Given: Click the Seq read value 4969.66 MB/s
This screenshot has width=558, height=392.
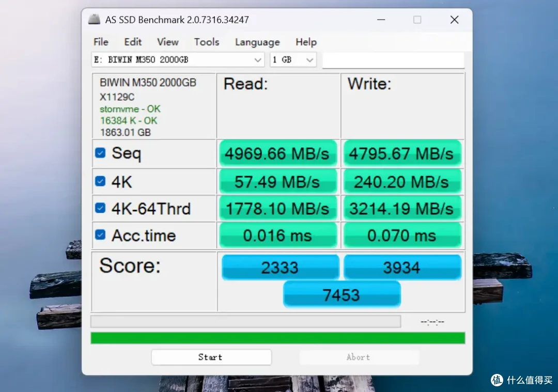Looking at the screenshot, I should (x=278, y=154).
